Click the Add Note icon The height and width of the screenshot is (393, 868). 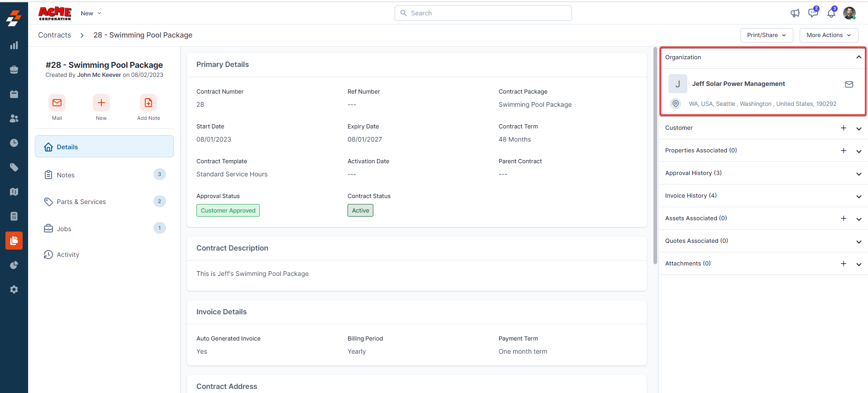(148, 103)
